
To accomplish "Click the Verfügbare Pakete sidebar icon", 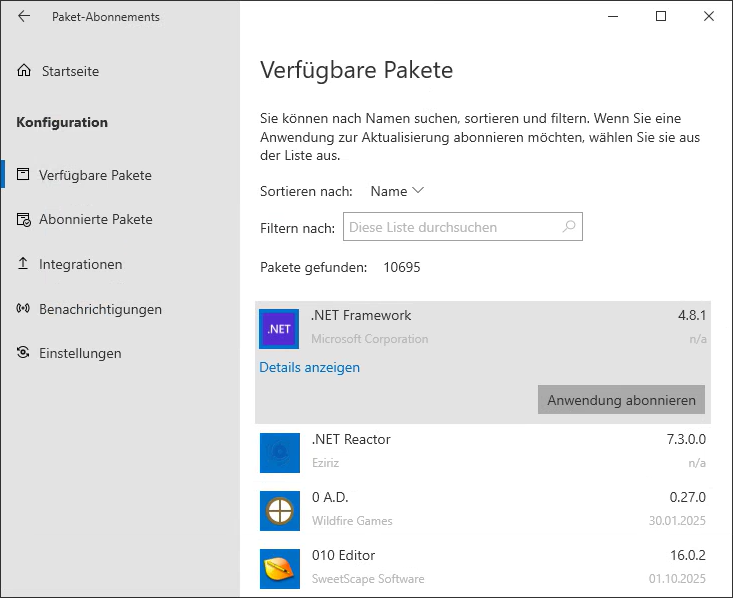I will tap(24, 175).
